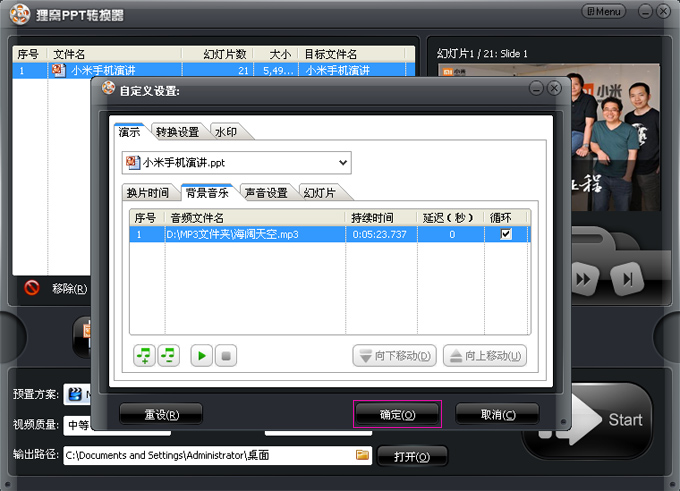This screenshot has width=680, height=491.
Task: Toggle the 循环 loop checkbox
Action: [506, 234]
